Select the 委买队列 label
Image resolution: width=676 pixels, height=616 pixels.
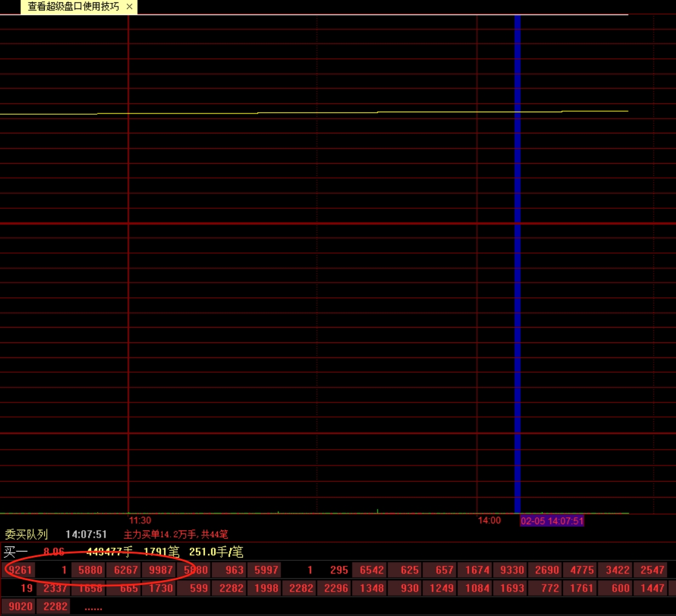pos(26,535)
